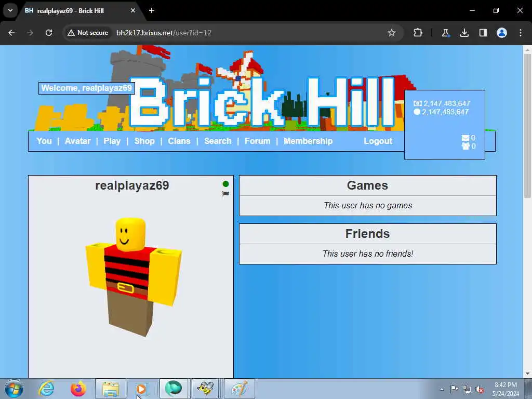Open messages envelope icon in stats box
The height and width of the screenshot is (399, 532).
pyautogui.click(x=465, y=138)
